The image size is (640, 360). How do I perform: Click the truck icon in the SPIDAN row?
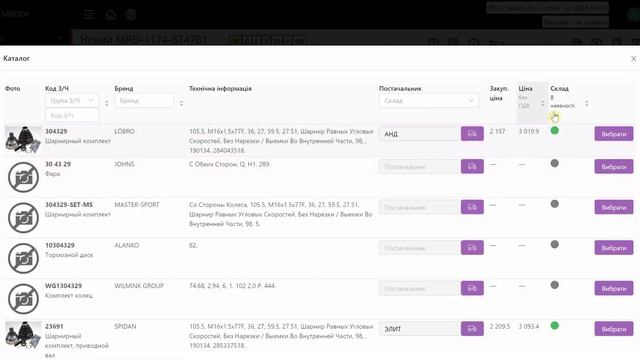click(472, 329)
